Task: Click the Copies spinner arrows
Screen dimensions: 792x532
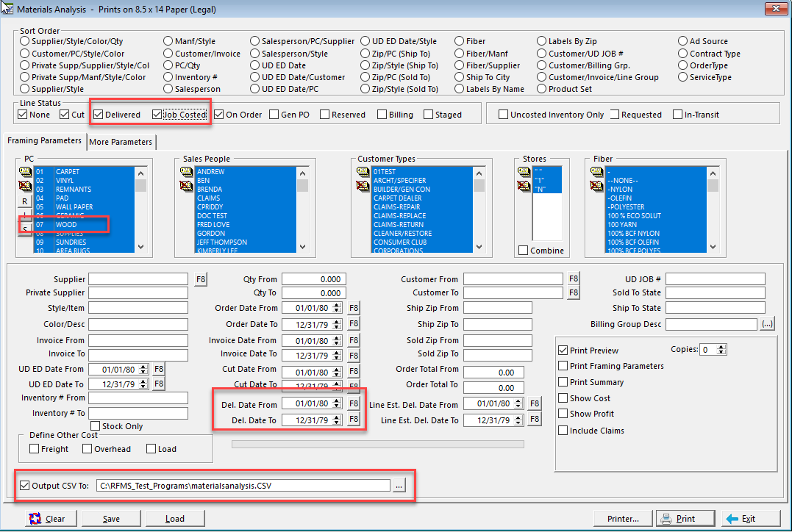Action: click(x=721, y=349)
